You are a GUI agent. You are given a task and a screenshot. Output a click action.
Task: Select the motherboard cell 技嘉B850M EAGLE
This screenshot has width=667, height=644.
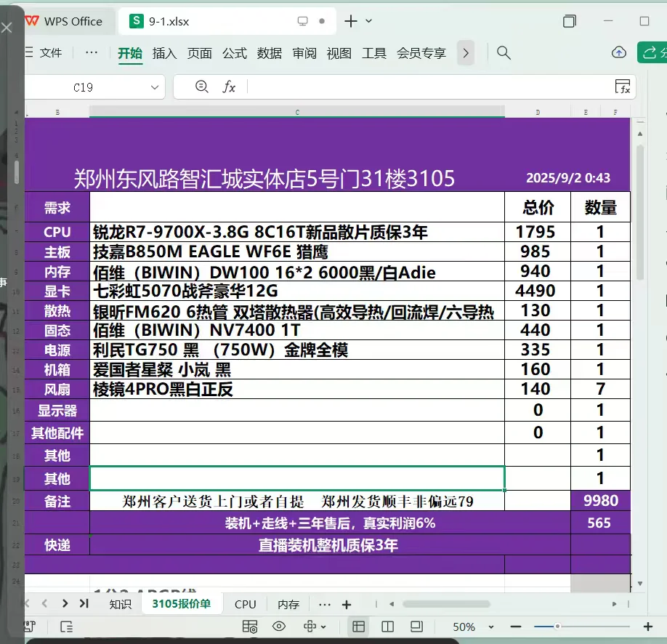297,251
